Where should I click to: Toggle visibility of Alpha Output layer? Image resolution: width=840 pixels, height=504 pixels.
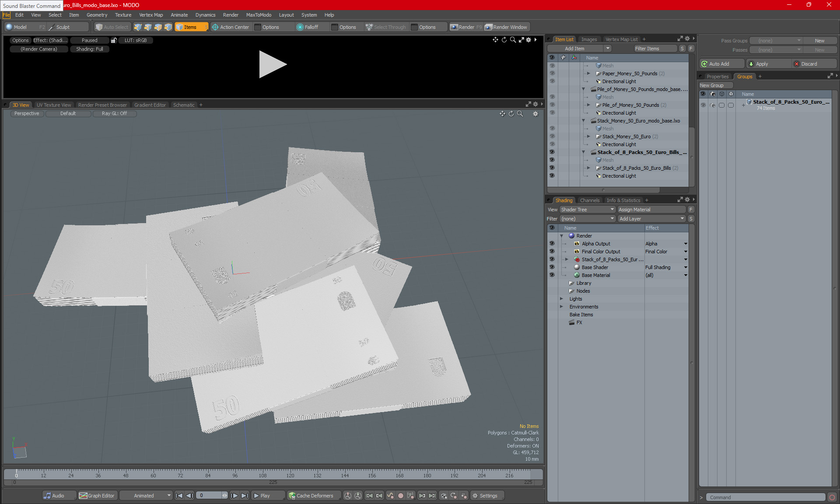pos(552,244)
